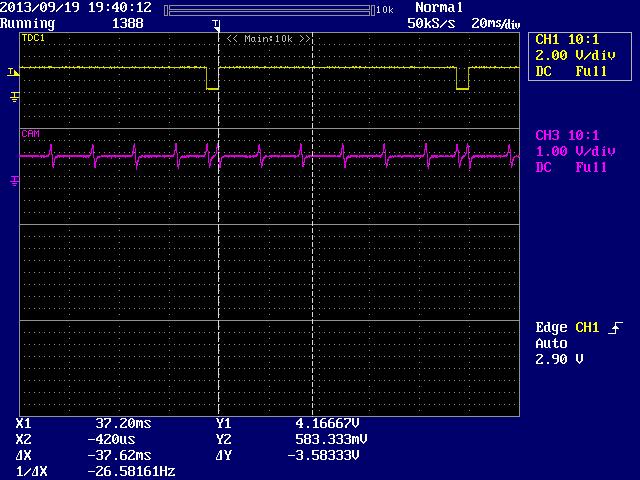The image size is (640, 480).
Task: Click the acquisition memory position bar
Action: click(269, 11)
